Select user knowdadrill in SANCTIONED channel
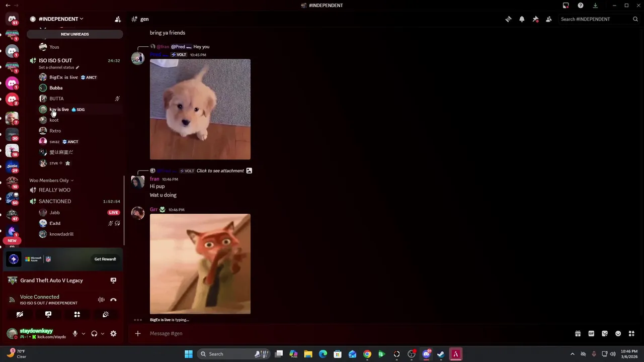644x362 pixels. (x=61, y=234)
